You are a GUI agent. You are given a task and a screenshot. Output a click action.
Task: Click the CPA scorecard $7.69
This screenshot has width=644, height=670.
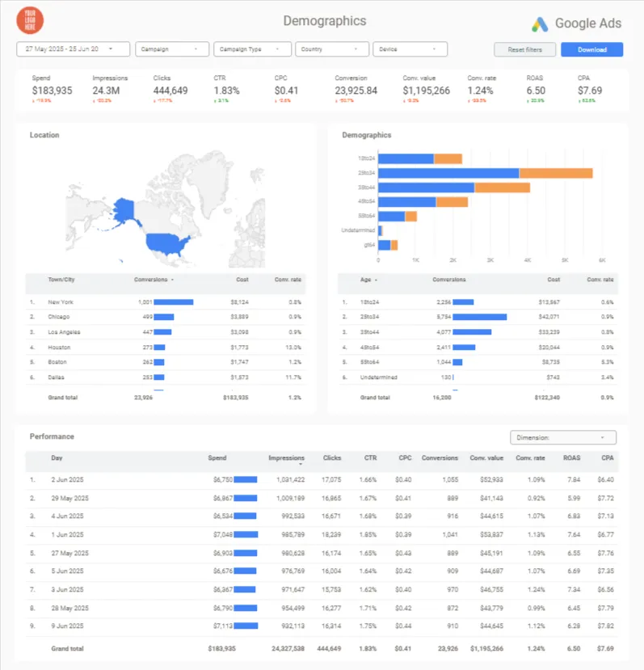[x=590, y=91]
